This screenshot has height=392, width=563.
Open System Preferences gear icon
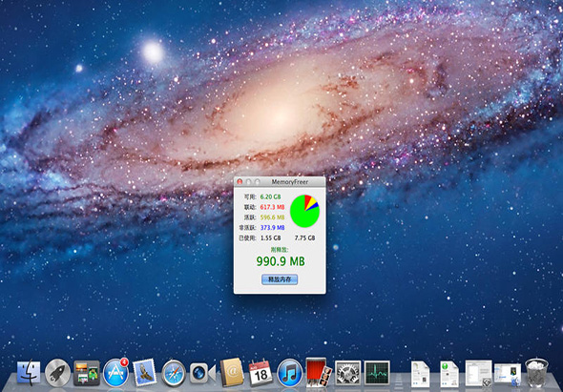click(347, 373)
